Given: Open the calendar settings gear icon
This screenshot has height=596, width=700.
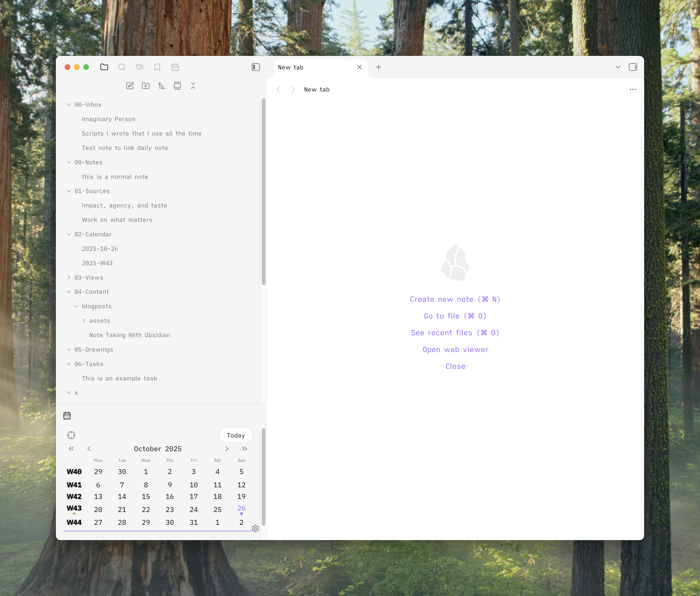Looking at the screenshot, I should coord(255,528).
